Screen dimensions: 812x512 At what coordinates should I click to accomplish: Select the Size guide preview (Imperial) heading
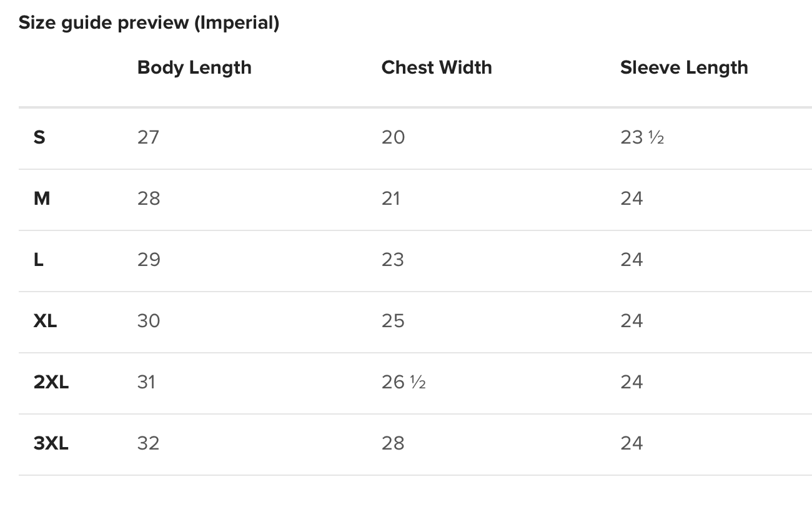[x=149, y=23]
